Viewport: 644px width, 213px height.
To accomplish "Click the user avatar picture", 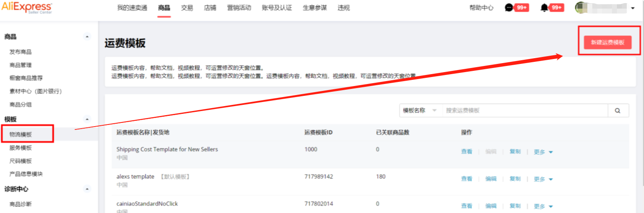I will tap(581, 8).
